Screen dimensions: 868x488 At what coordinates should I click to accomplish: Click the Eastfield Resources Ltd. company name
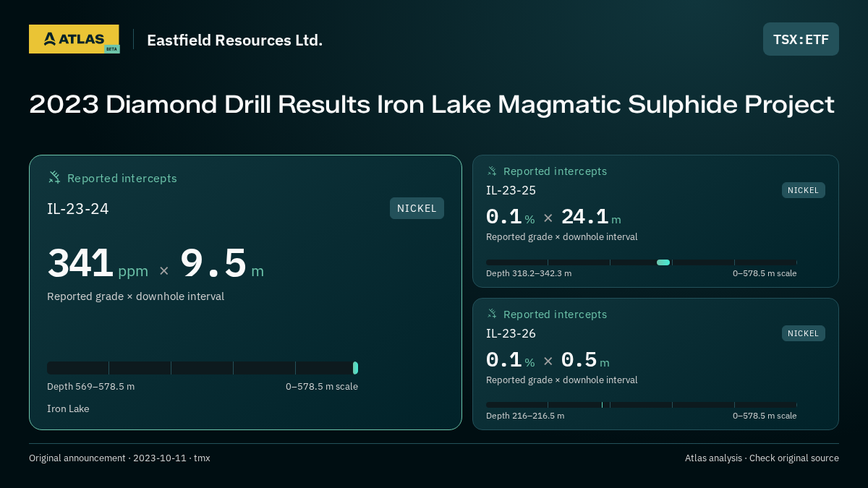(234, 40)
